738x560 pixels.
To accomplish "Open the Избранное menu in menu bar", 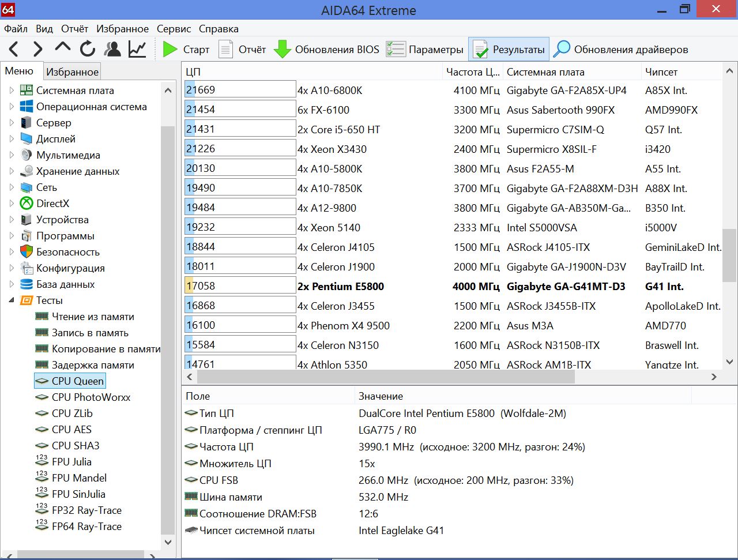I will (x=123, y=29).
